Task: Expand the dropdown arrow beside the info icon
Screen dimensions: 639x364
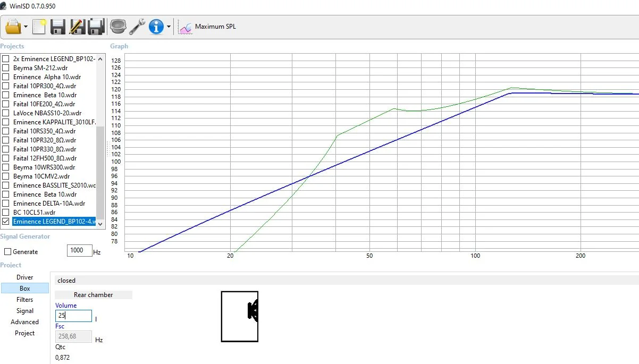Action: (169, 27)
